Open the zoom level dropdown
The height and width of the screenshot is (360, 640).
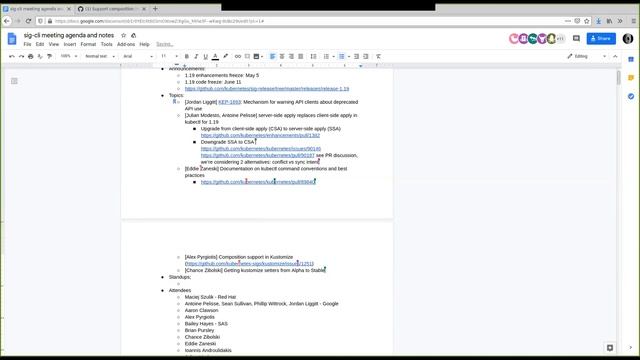click(69, 56)
